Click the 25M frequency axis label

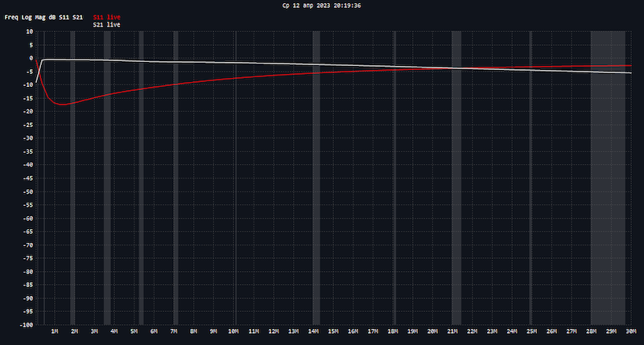point(532,331)
